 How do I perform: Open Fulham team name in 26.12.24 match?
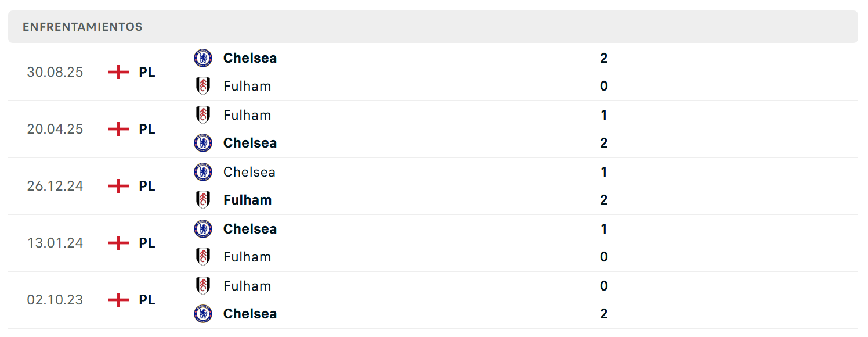(x=248, y=200)
